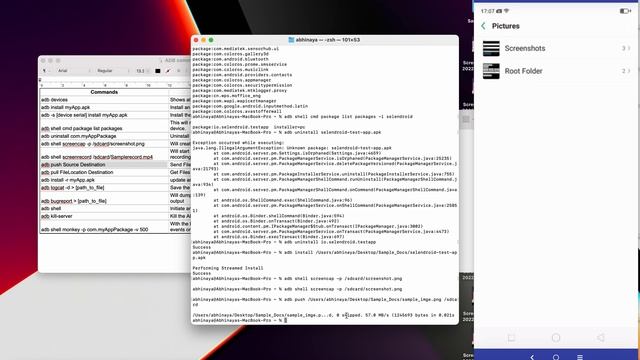Open the Root Folder entry
The height and width of the screenshot is (360, 640).
point(557,71)
